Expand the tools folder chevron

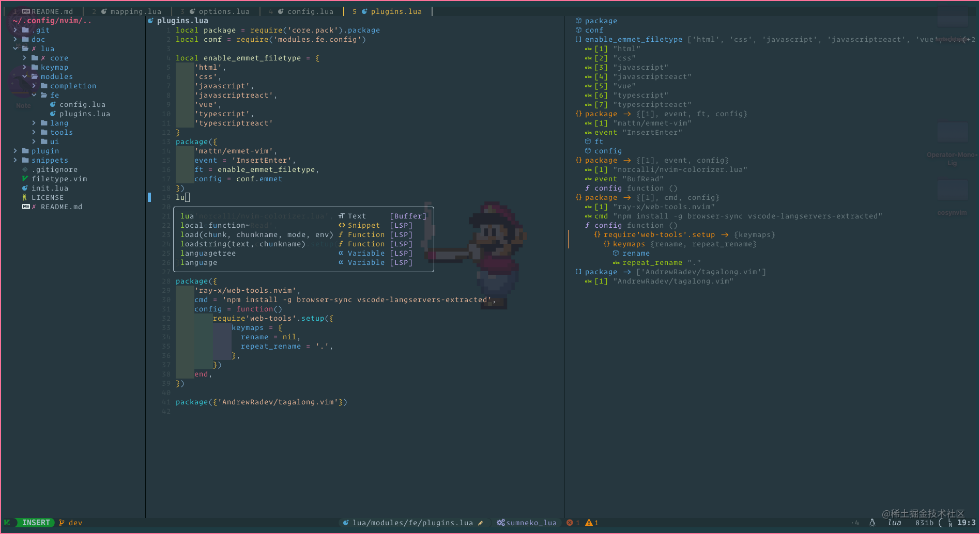point(34,132)
